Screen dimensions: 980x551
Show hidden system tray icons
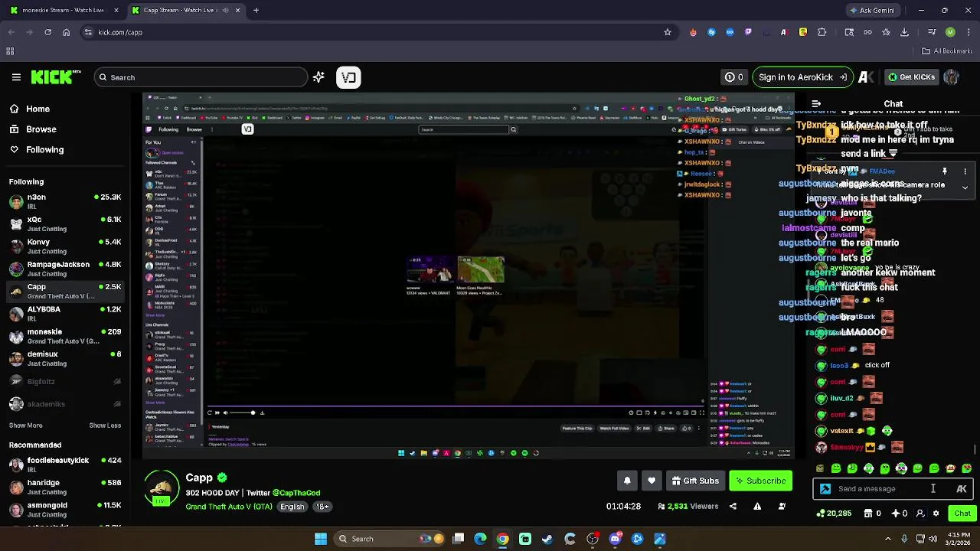888,539
